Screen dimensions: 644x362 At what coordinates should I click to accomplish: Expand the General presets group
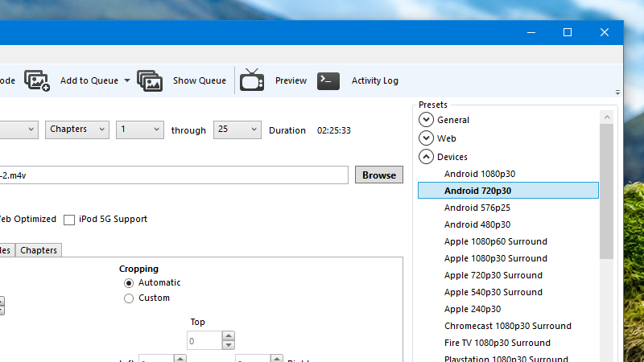[426, 119]
